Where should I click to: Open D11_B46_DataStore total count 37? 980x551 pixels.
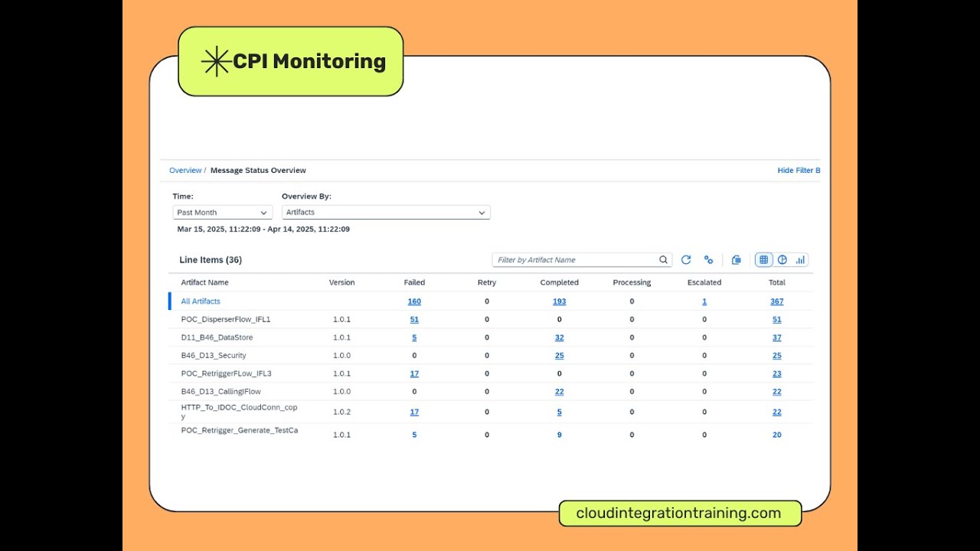777,337
